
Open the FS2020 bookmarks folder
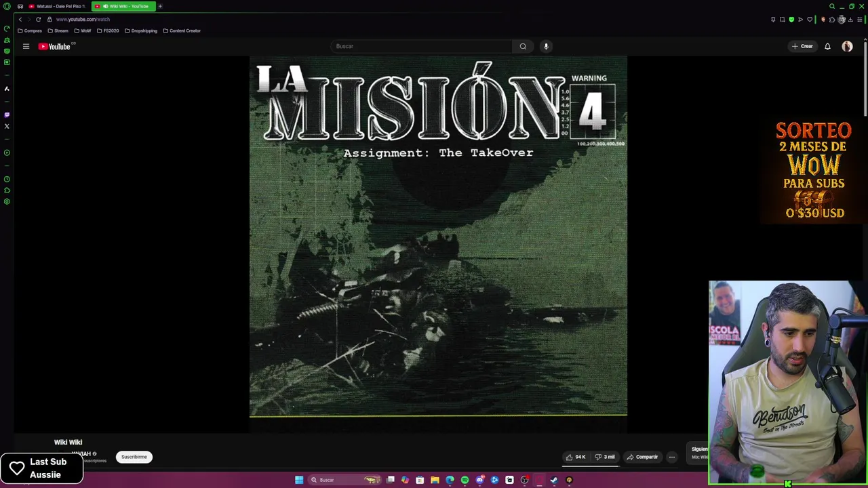pyautogui.click(x=108, y=30)
